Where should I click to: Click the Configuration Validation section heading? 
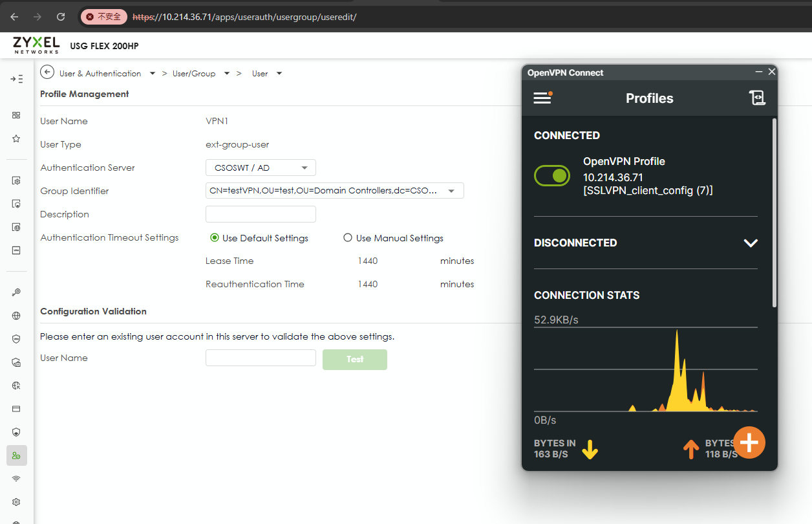93,311
